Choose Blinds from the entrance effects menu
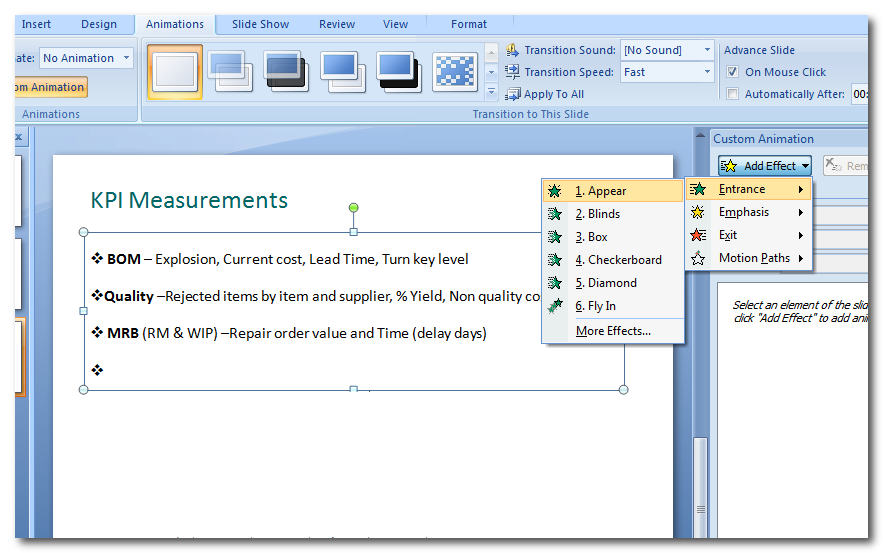Image resolution: width=883 pixels, height=553 pixels. [x=603, y=214]
